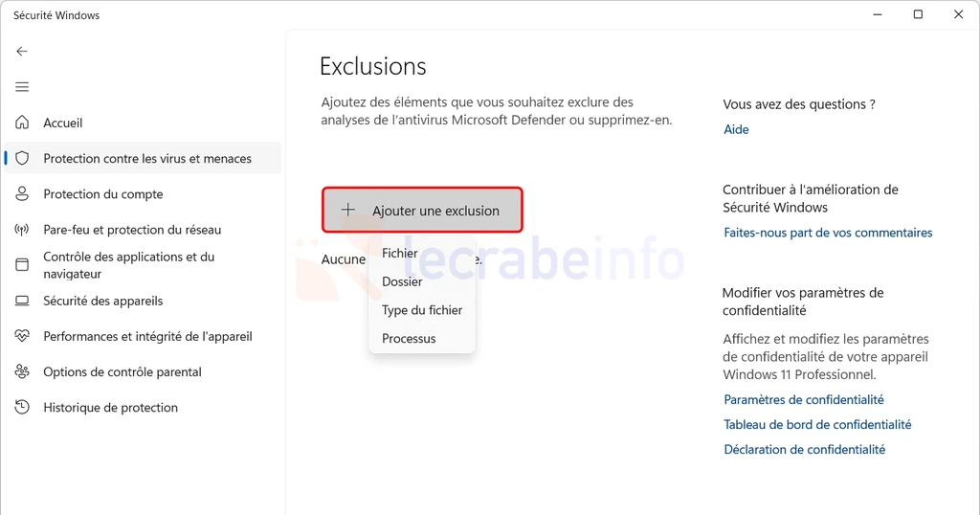Click the Pare-feu network signal icon
Screen dimensions: 980x515
(x=22, y=230)
